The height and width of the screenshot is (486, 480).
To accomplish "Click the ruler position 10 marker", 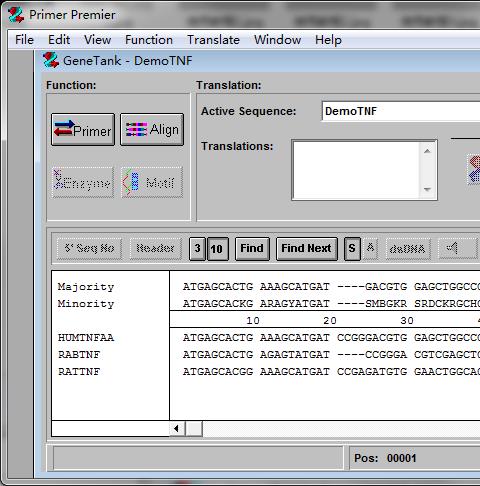I will click(x=253, y=321).
